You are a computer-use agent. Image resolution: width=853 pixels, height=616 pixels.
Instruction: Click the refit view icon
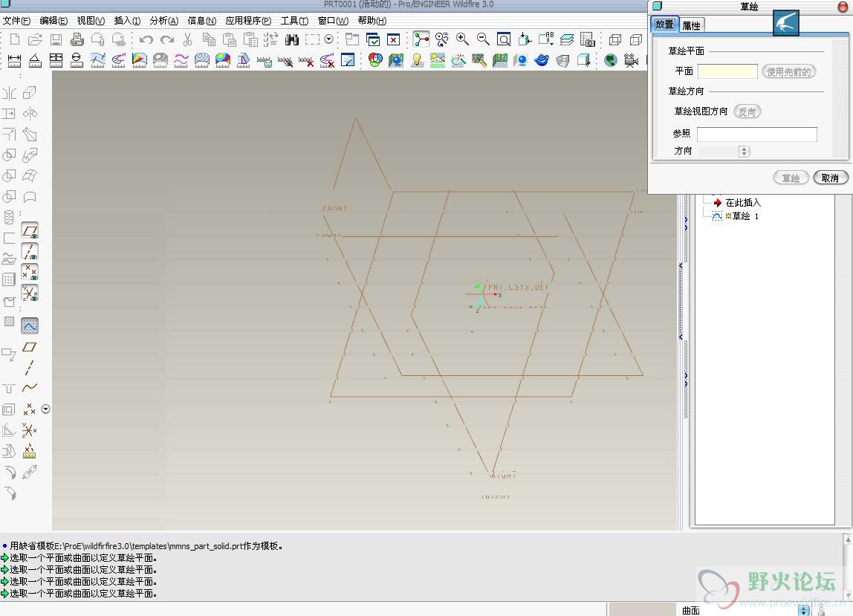point(505,39)
